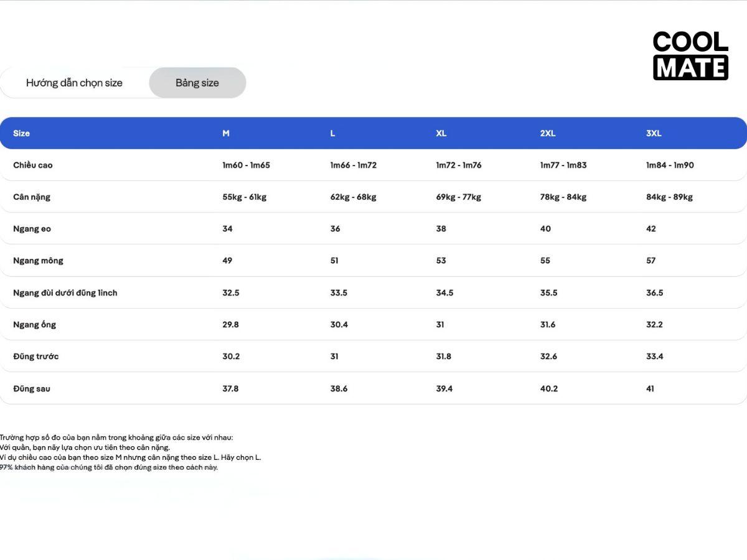Click the Coolmate logo
This screenshot has height=560, width=747.
click(x=690, y=55)
